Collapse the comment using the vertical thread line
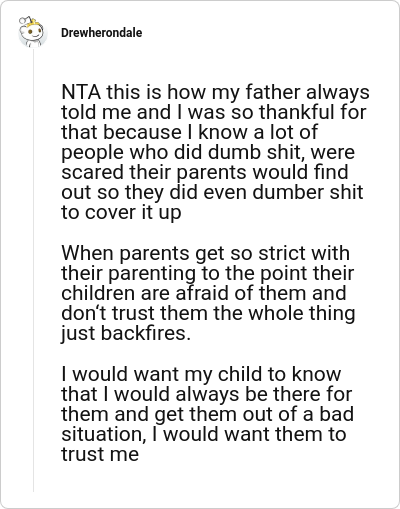400x509 pixels. (x=33, y=270)
